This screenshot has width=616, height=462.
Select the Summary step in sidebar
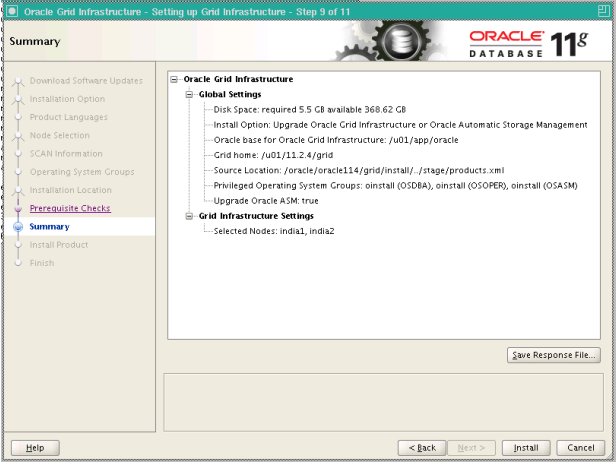point(50,227)
